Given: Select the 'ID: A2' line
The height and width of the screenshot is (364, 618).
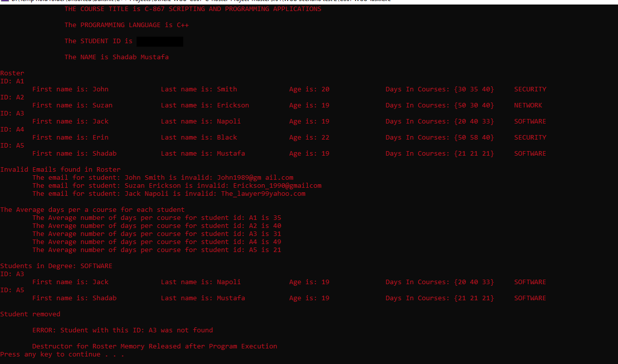Looking at the screenshot, I should click(x=12, y=97).
